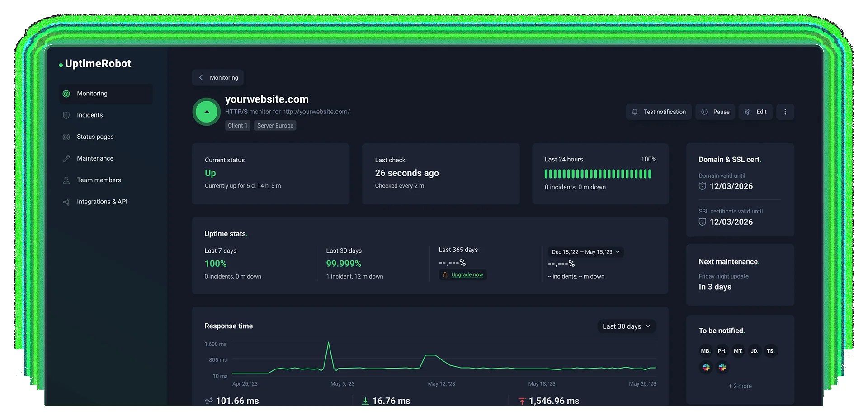Click the TS. notified member avatar
868x416 pixels.
(771, 351)
